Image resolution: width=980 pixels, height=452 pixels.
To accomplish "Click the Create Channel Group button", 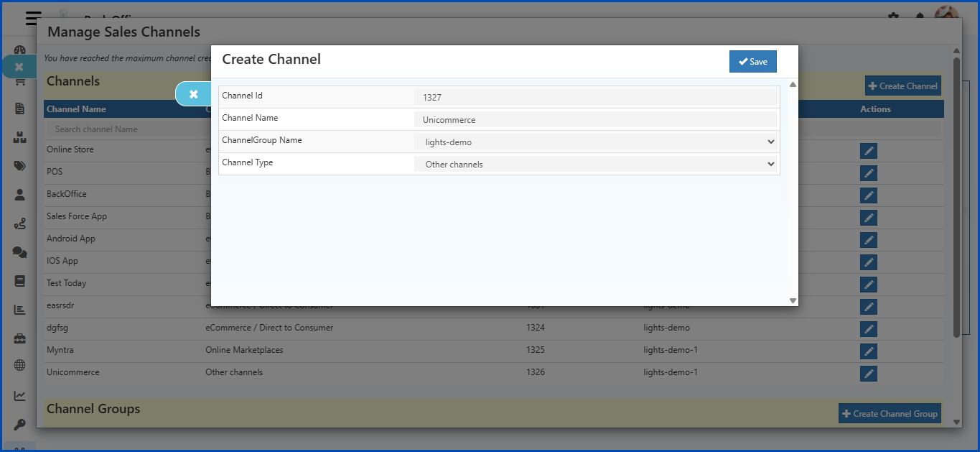I will 890,413.
